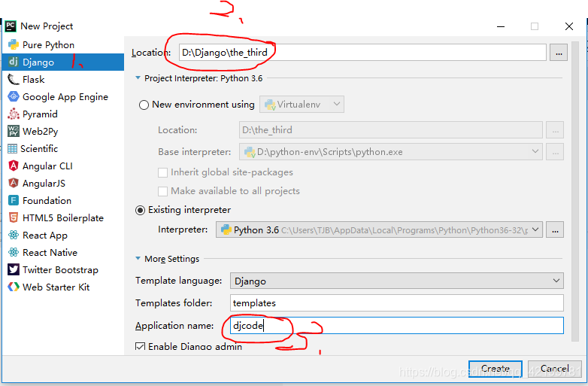Click the Scientific grid icon
Image resolution: width=588 pixels, height=386 pixels.
pyautogui.click(x=12, y=148)
